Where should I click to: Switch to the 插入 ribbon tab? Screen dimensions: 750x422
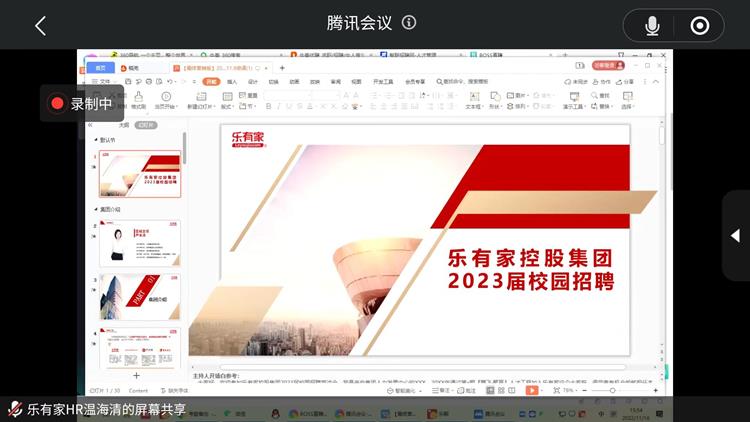click(x=232, y=82)
